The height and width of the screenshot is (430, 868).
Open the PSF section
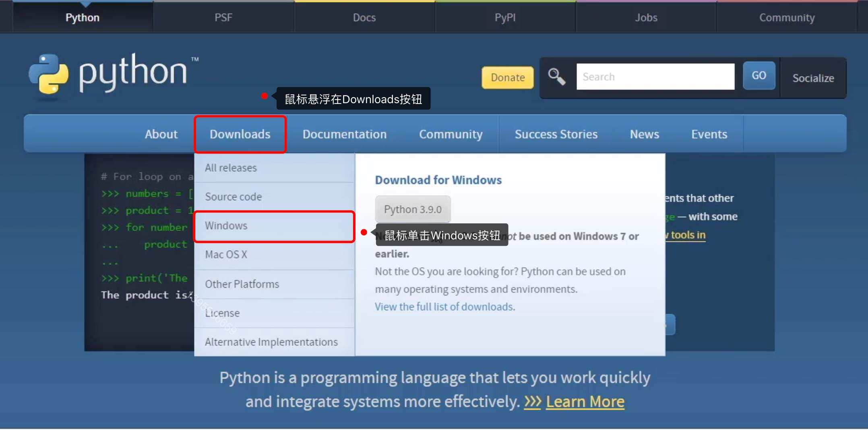click(223, 17)
